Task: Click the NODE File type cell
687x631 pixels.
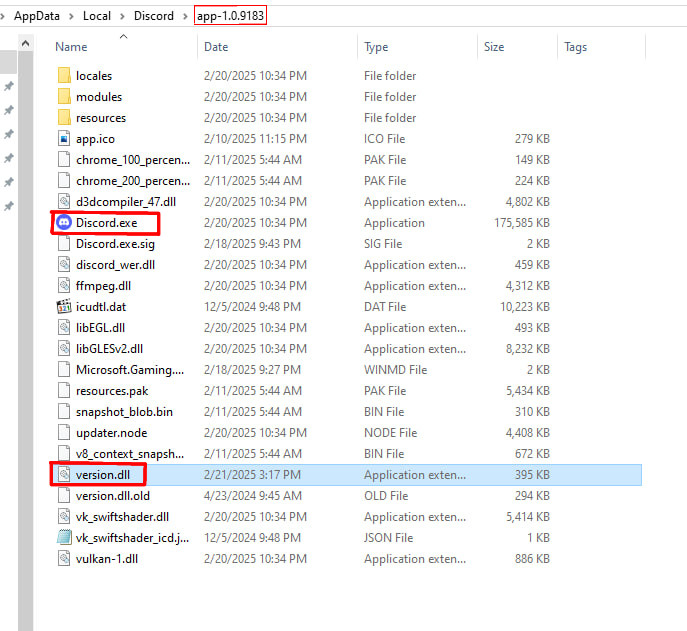Action: click(x=390, y=432)
